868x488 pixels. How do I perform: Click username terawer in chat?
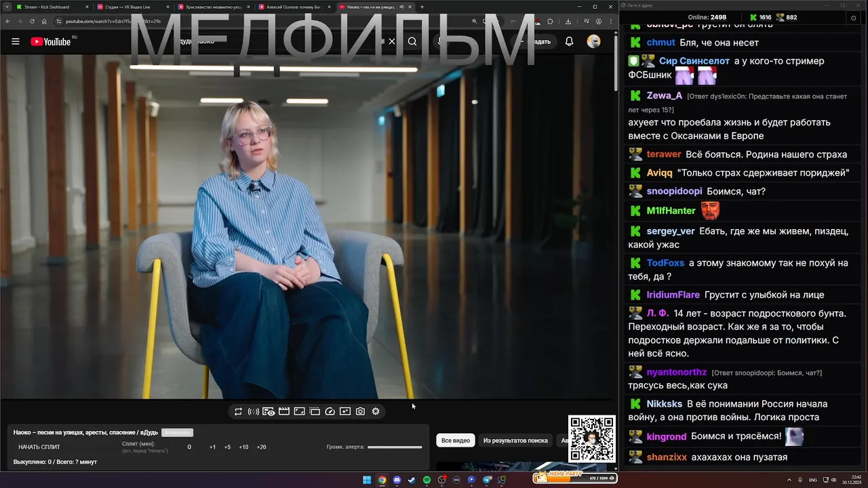click(663, 155)
